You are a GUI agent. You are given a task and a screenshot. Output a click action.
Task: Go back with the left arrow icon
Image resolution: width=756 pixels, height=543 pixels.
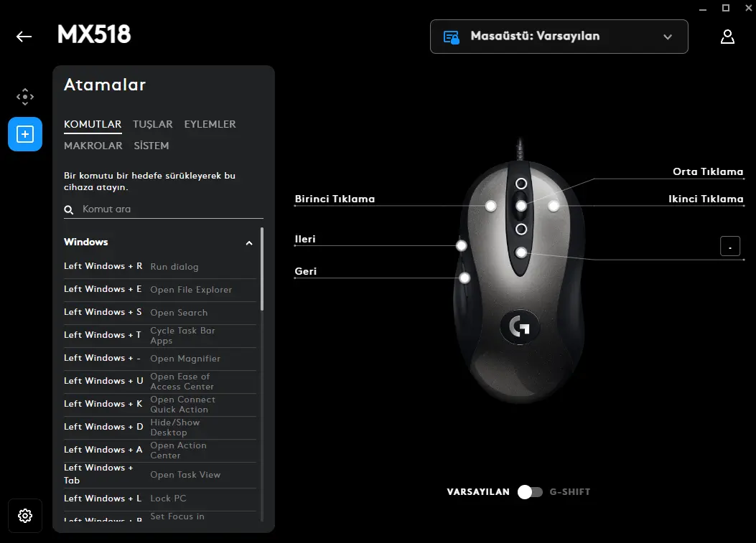coord(24,37)
